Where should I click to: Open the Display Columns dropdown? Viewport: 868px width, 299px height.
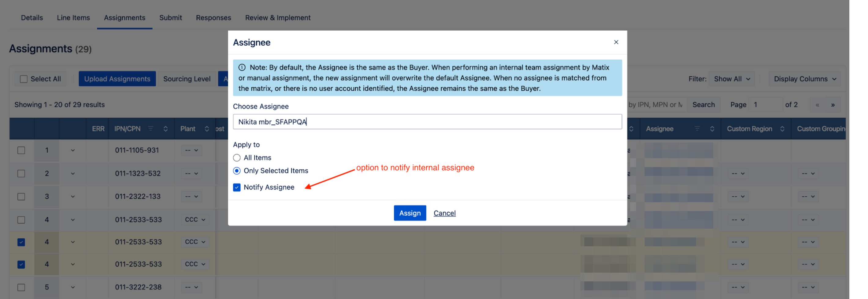pyautogui.click(x=805, y=79)
